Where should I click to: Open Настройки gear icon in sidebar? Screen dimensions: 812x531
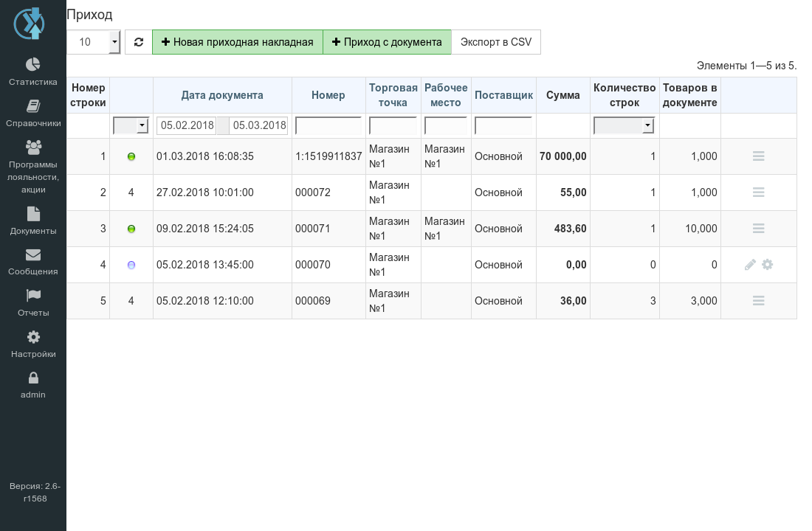click(33, 337)
